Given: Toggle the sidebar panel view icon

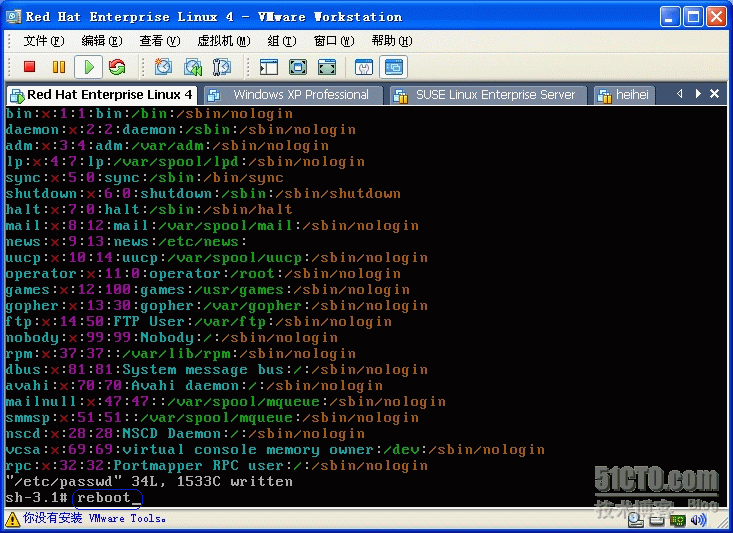Looking at the screenshot, I should 269,67.
